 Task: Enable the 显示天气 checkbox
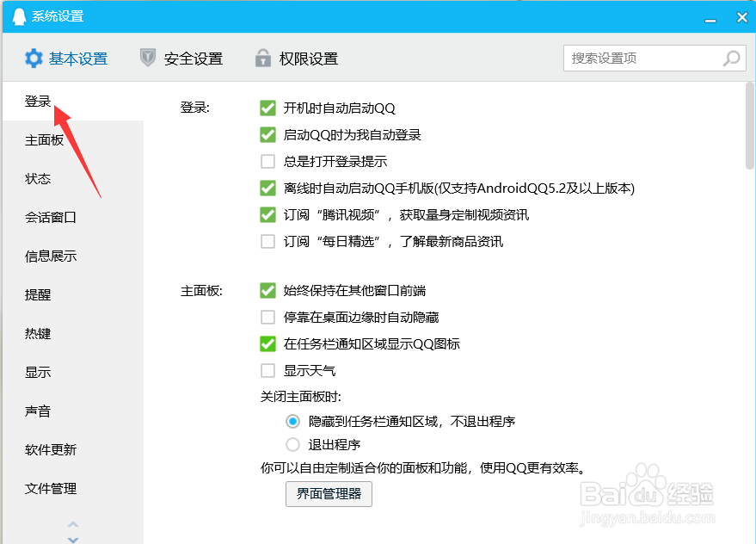[x=267, y=371]
